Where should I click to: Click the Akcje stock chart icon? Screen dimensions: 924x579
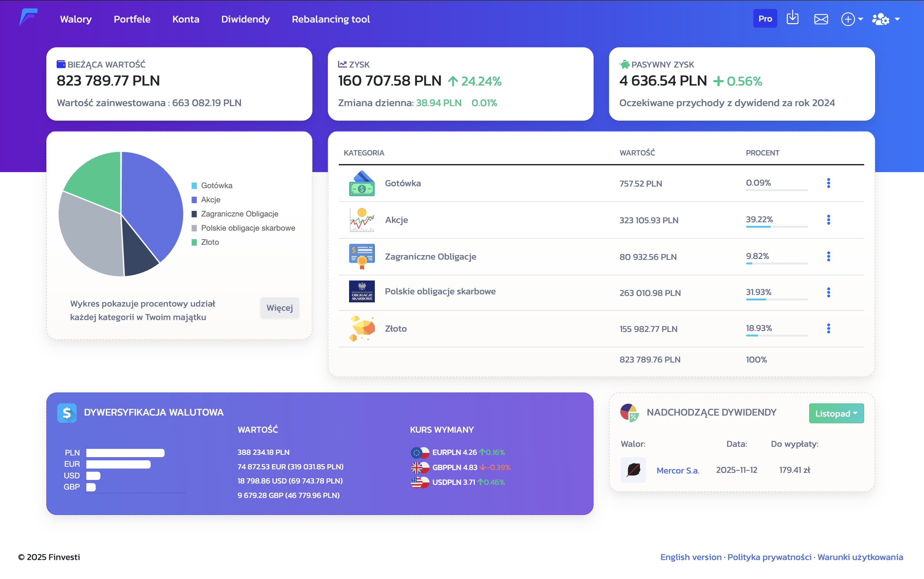coord(362,220)
